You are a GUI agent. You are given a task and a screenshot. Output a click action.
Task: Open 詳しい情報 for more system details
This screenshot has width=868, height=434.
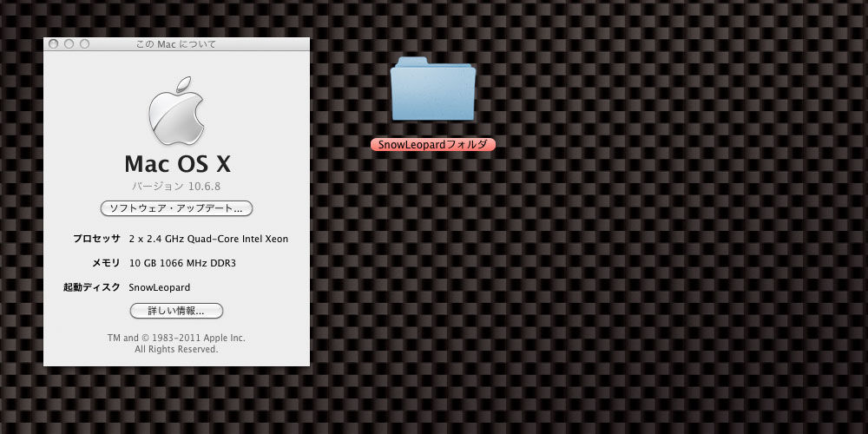176,311
